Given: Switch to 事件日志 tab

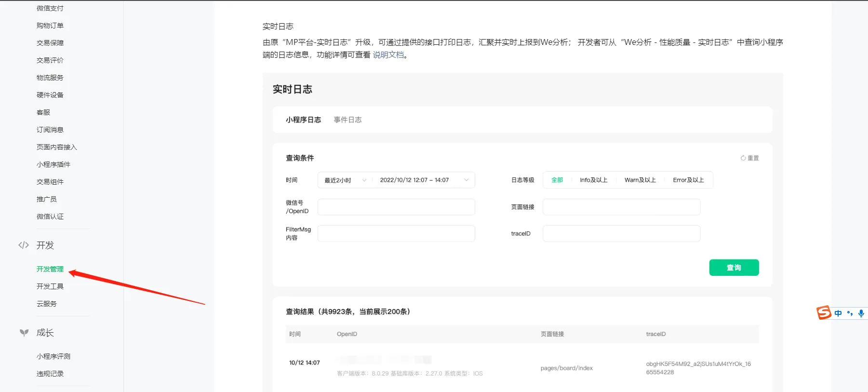Looking at the screenshot, I should pyautogui.click(x=347, y=120).
